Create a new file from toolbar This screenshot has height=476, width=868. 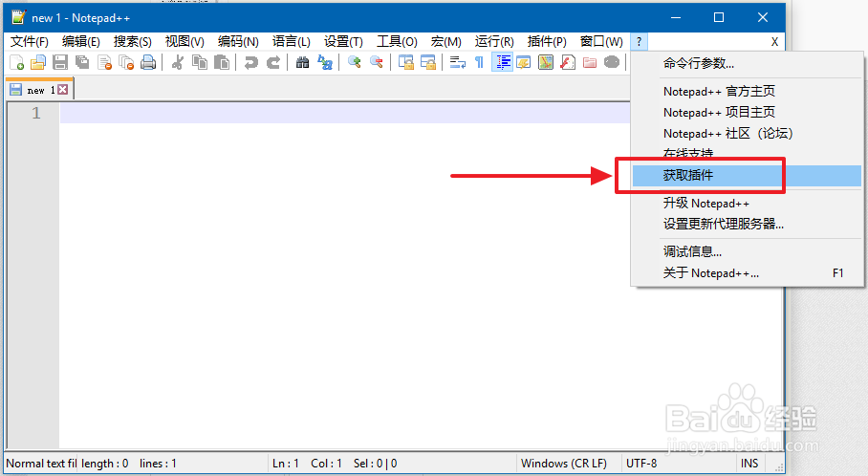pos(16,62)
